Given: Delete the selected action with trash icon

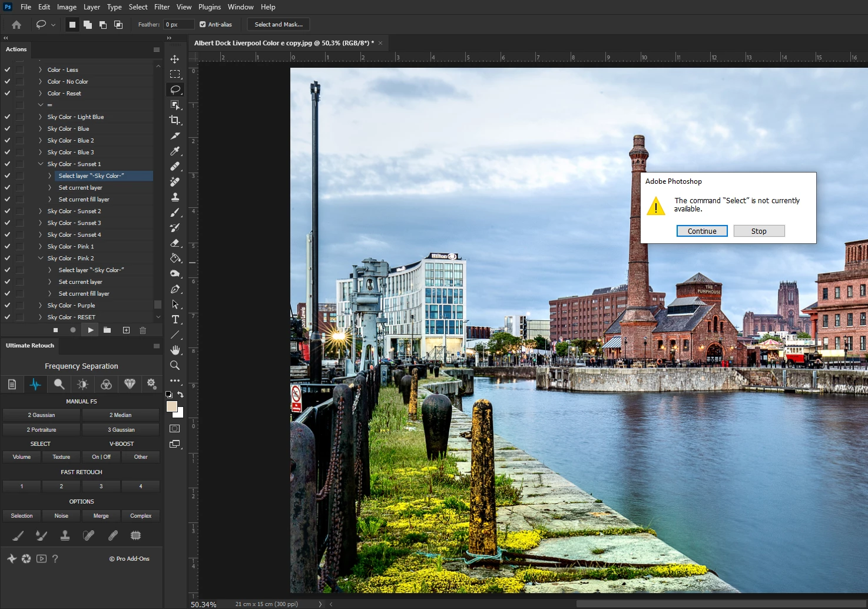Looking at the screenshot, I should (143, 330).
